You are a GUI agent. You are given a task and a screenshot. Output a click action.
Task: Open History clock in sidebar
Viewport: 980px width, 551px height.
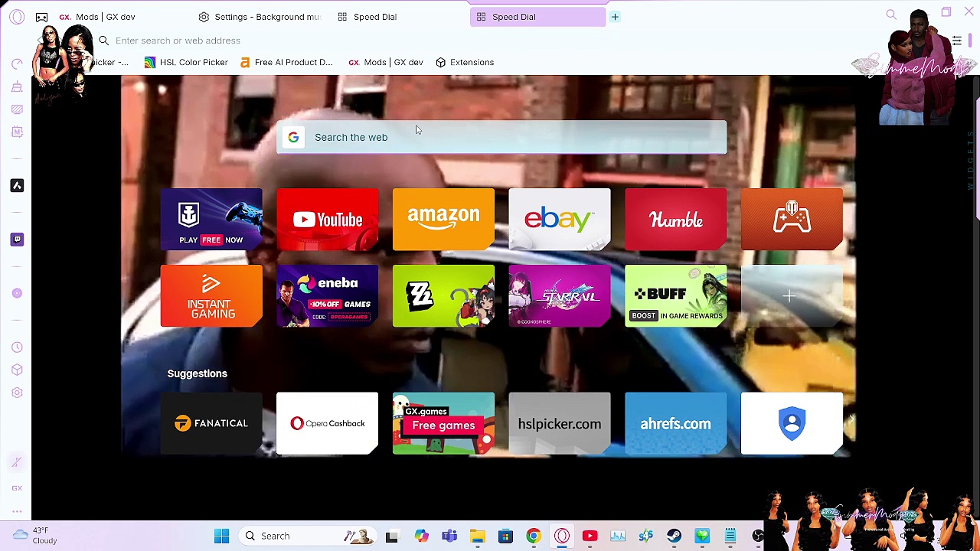click(x=17, y=347)
